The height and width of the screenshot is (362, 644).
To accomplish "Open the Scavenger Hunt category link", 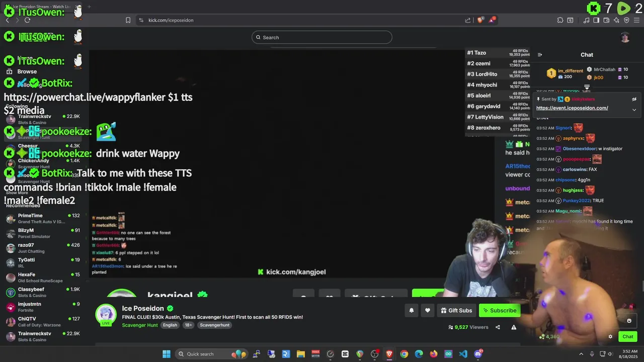I will click(x=140, y=325).
